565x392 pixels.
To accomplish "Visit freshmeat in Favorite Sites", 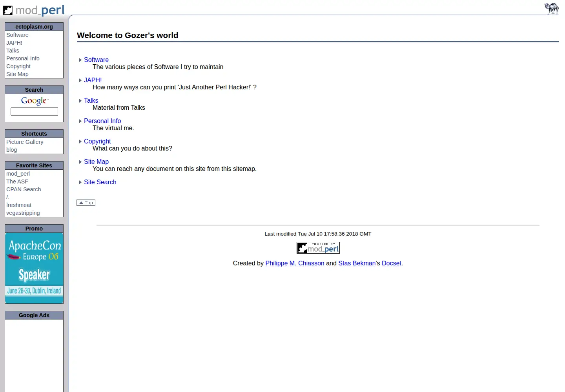I will pos(19,205).
